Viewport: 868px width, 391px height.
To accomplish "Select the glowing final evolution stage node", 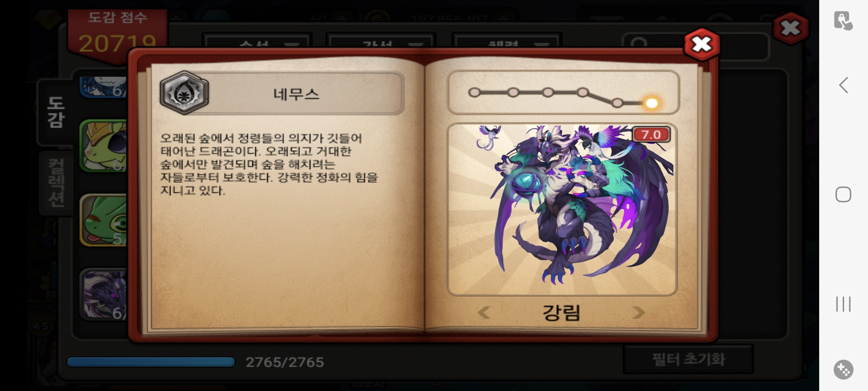I will tap(651, 103).
